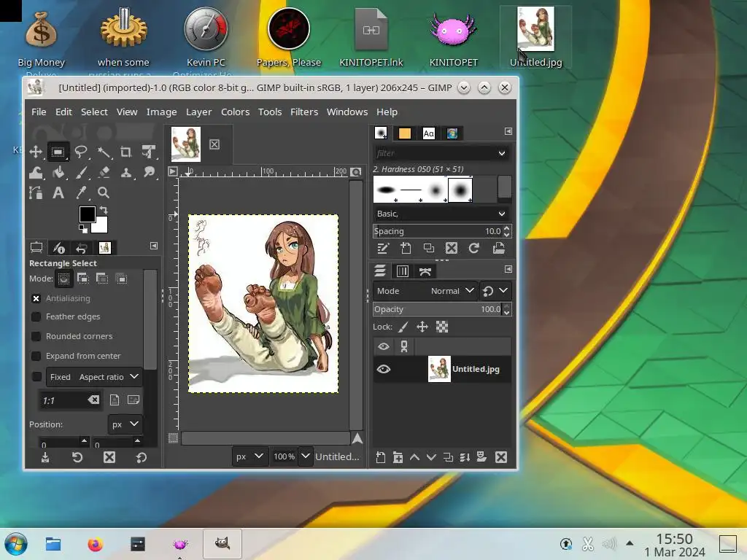Open Firefox from the taskbar
The height and width of the screenshot is (560, 747).
point(95,544)
